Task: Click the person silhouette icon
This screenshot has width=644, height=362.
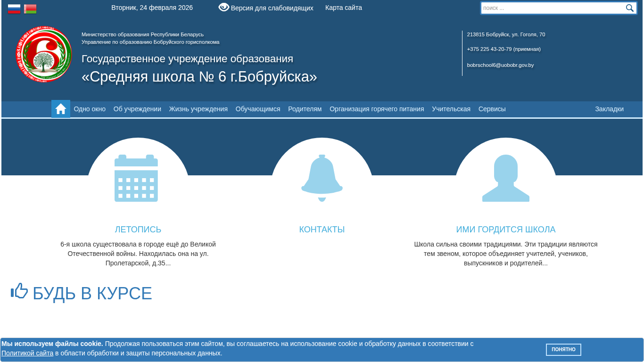Action: coord(506,178)
